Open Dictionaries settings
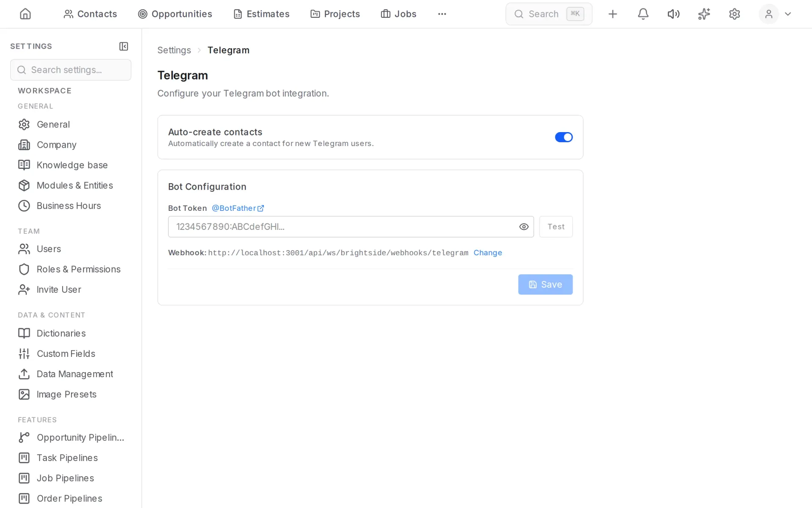This screenshot has width=812, height=508. click(71, 333)
